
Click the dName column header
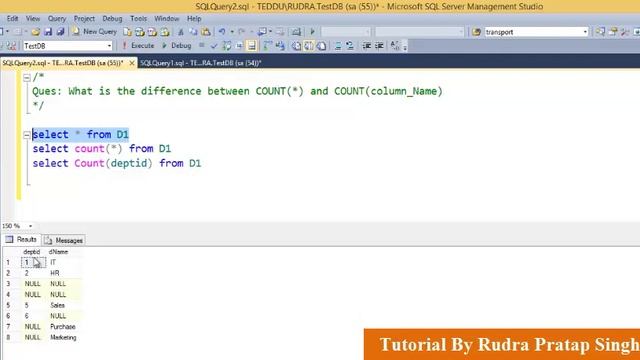click(x=58, y=252)
